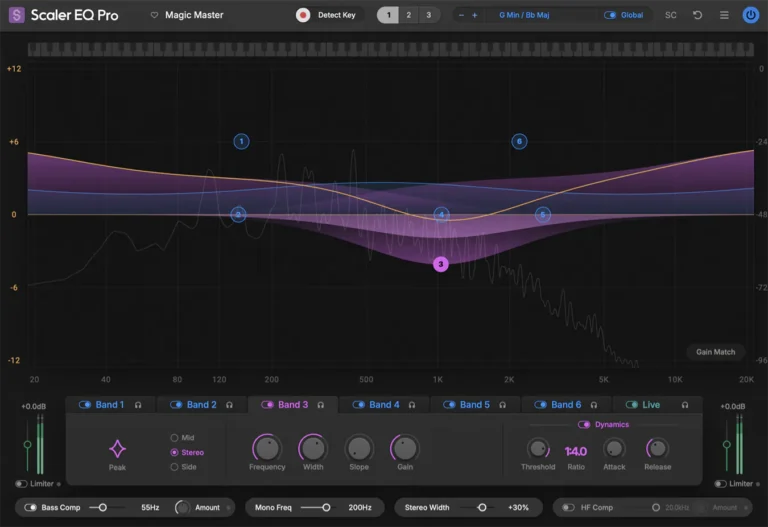Select the Peak filter shape icon

tap(117, 449)
